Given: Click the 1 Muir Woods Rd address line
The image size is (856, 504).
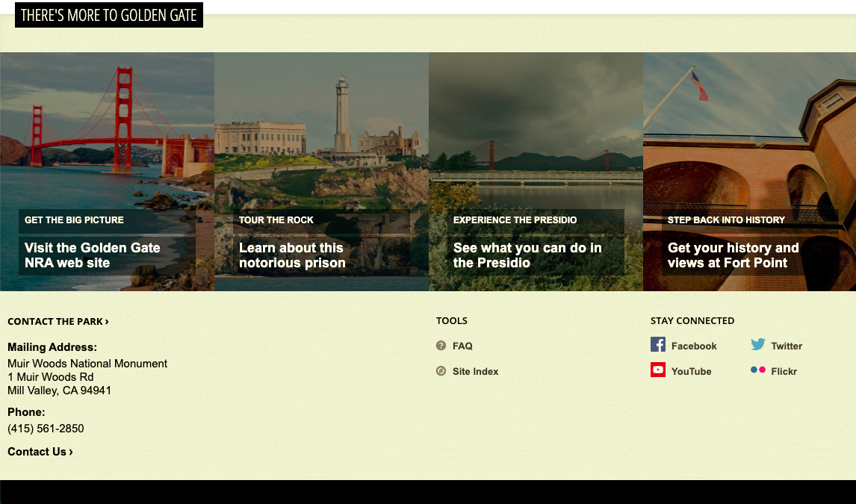Looking at the screenshot, I should 50,377.
